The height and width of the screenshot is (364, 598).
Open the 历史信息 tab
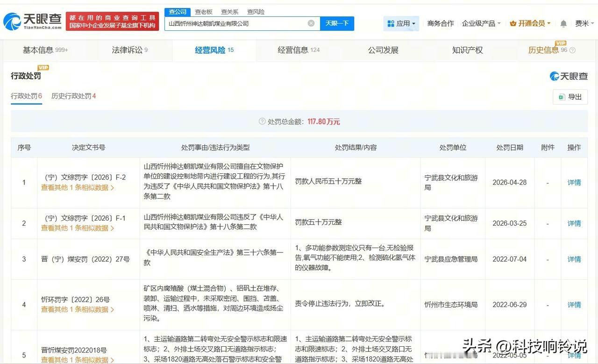543,50
